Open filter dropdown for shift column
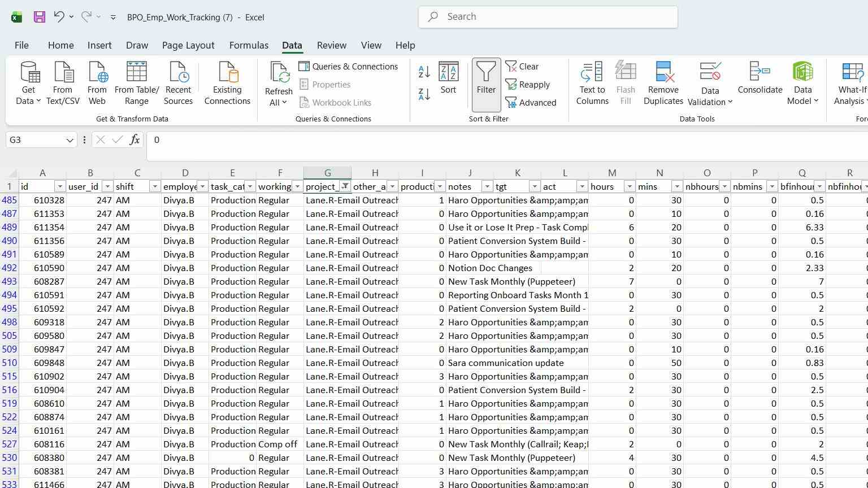The width and height of the screenshot is (868, 488). 155,186
